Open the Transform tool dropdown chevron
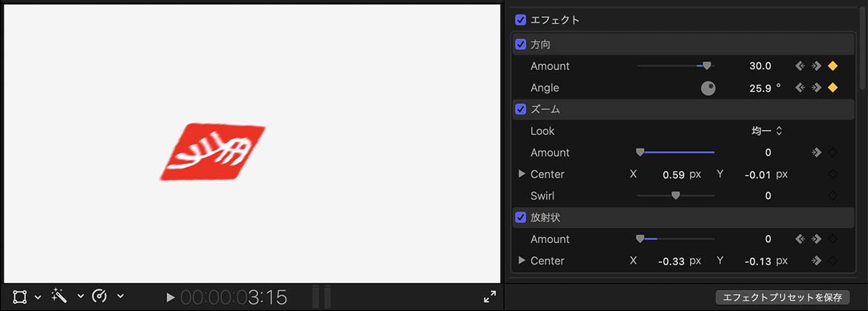Screen dimensions: 868x311 click(38, 297)
